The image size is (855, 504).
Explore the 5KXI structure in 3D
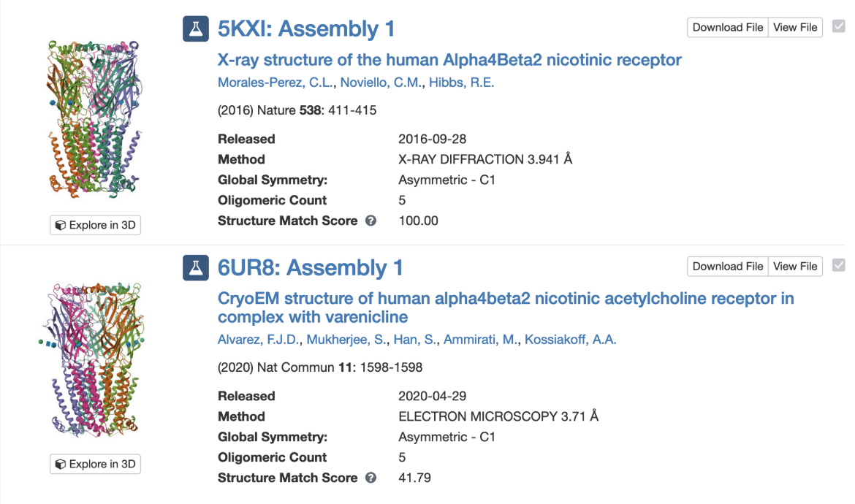[95, 225]
